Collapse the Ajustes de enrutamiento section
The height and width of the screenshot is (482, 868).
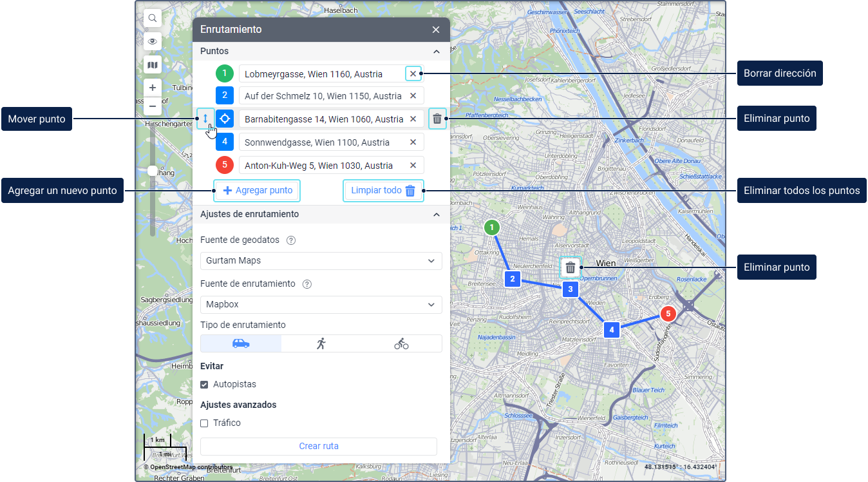[x=436, y=215]
